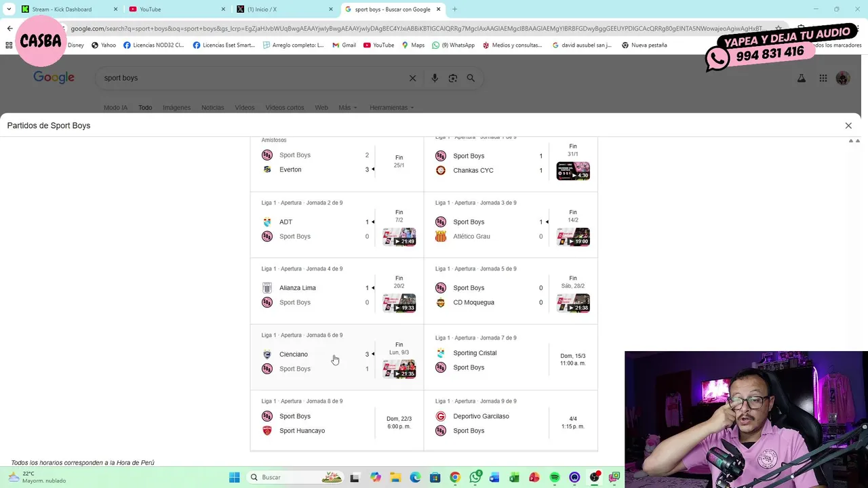868x488 pixels.
Task: Open the Licencias Eset Smart bookmark
Action: pos(224,45)
